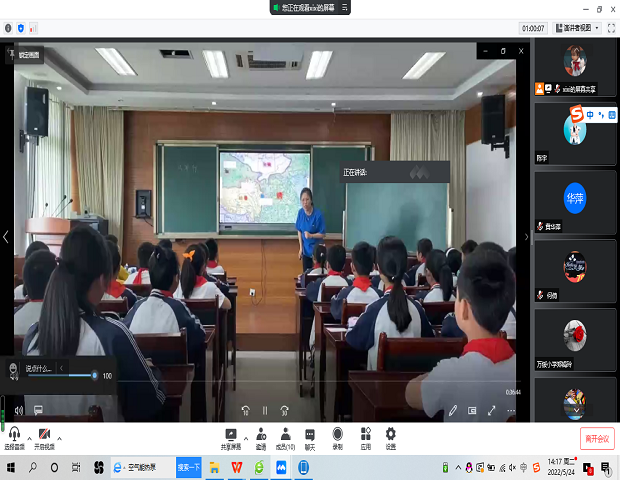Viewport: 620px width, 480px height.
Task: Click the elapsed meeting time 01:00:07
Action: point(533,28)
